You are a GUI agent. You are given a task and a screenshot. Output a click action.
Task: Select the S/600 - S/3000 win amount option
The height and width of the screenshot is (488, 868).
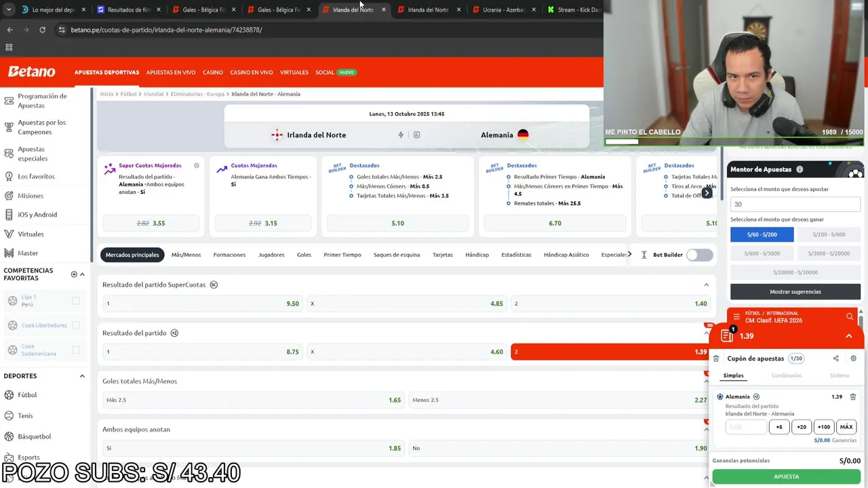click(x=762, y=253)
